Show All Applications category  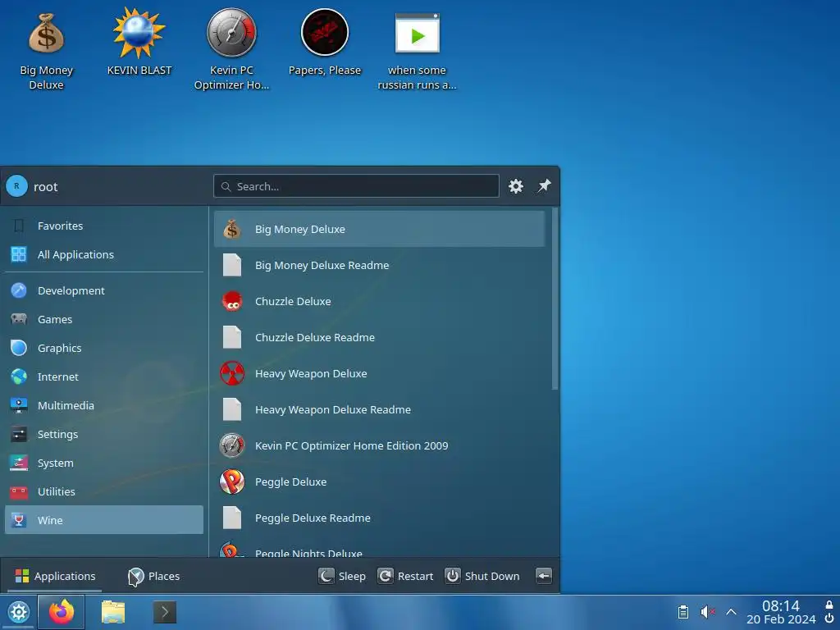104,254
